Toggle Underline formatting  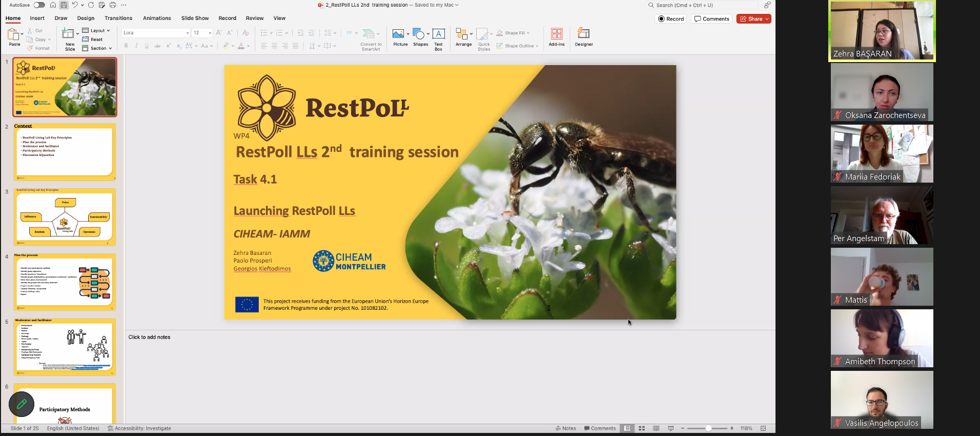[147, 46]
